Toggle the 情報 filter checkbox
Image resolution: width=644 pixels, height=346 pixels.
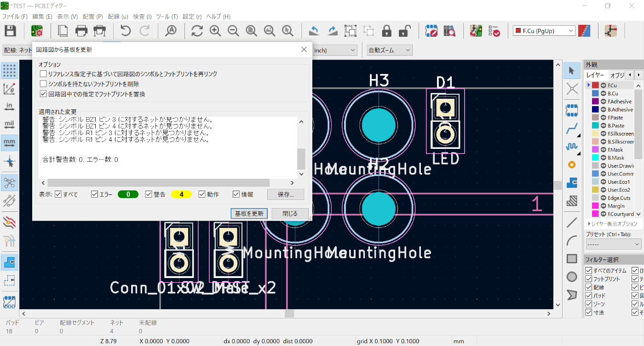(x=236, y=194)
